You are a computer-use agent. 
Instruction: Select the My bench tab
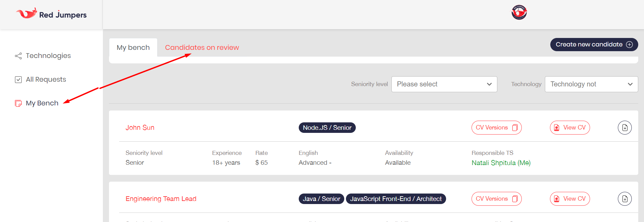(133, 47)
